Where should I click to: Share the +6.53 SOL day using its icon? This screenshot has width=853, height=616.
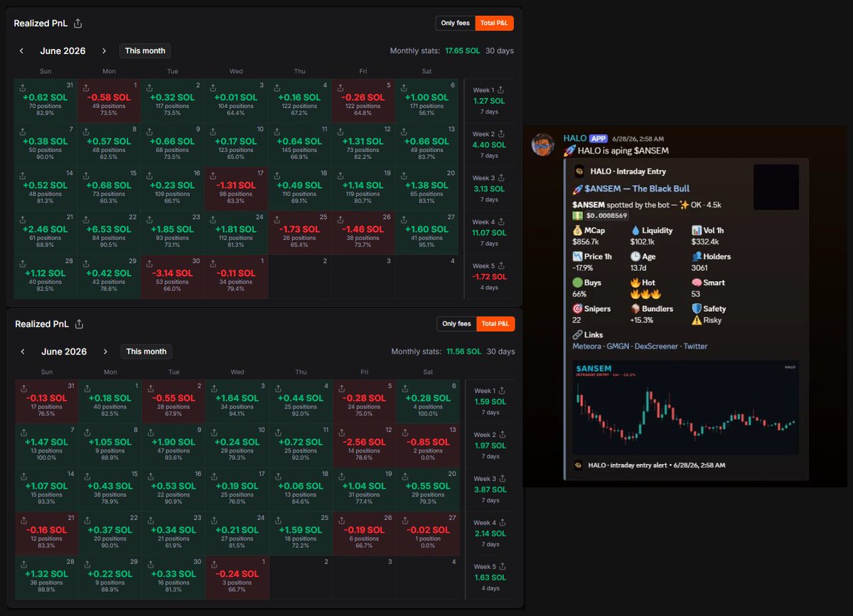86,220
